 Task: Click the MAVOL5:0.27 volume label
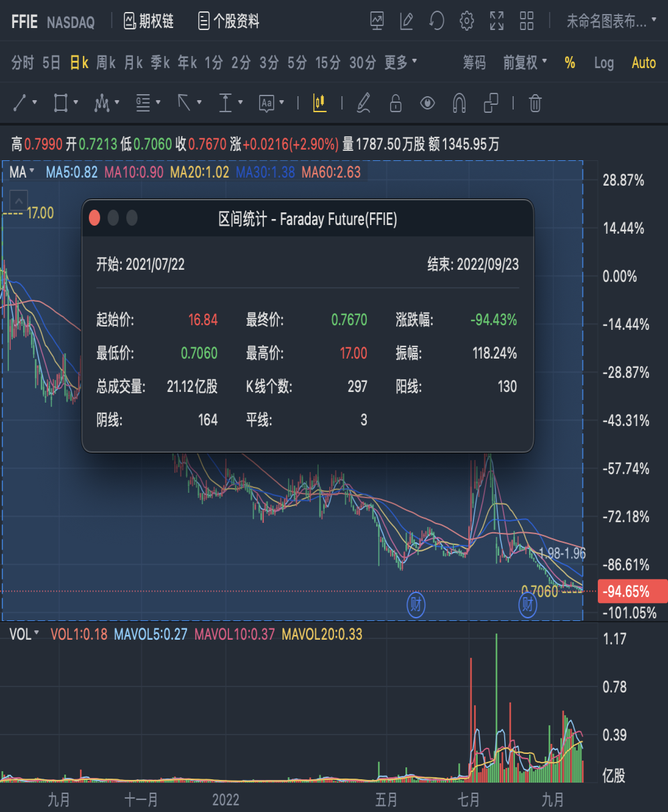pyautogui.click(x=150, y=634)
